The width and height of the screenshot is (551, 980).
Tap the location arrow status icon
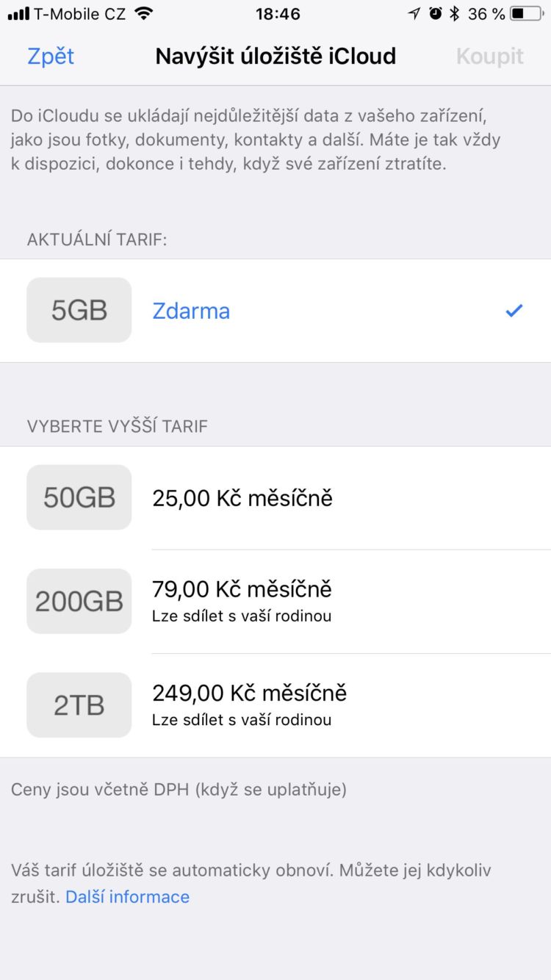click(415, 13)
